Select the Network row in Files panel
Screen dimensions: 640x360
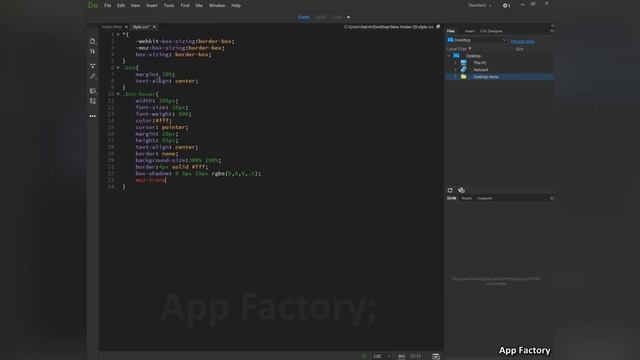500,70
